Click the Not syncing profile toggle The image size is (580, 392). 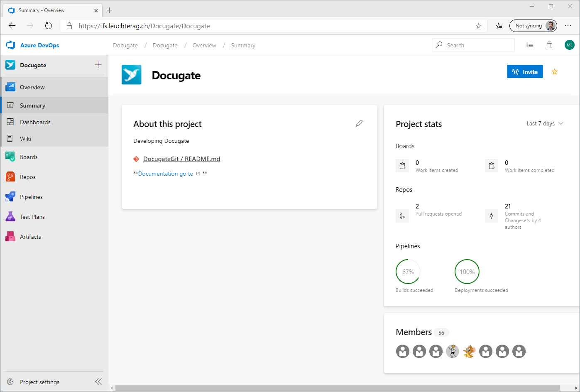tap(533, 25)
